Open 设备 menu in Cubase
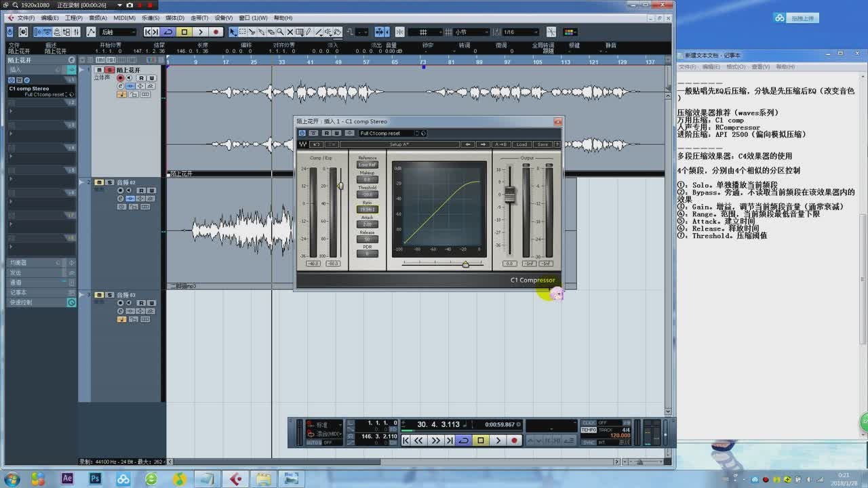The width and height of the screenshot is (868, 488). (224, 18)
